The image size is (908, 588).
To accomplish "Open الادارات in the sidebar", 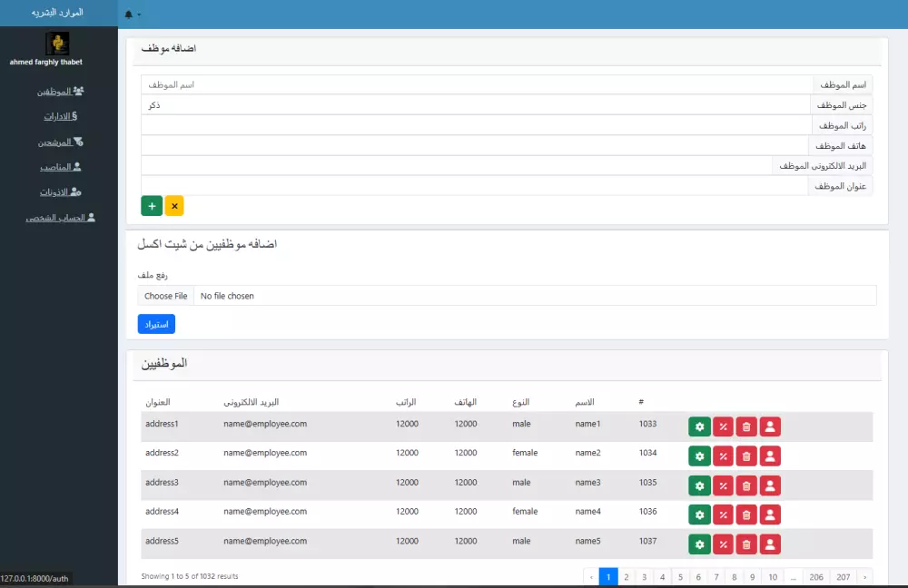I will (61, 116).
